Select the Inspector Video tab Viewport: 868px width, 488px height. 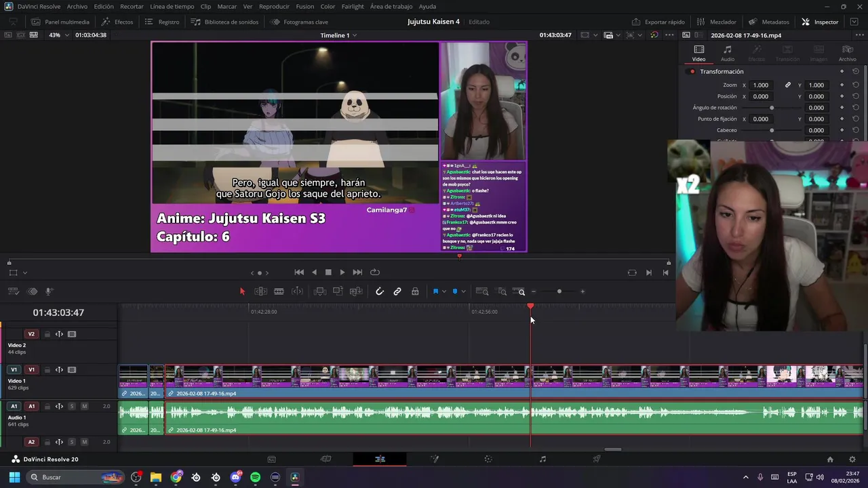[698, 54]
